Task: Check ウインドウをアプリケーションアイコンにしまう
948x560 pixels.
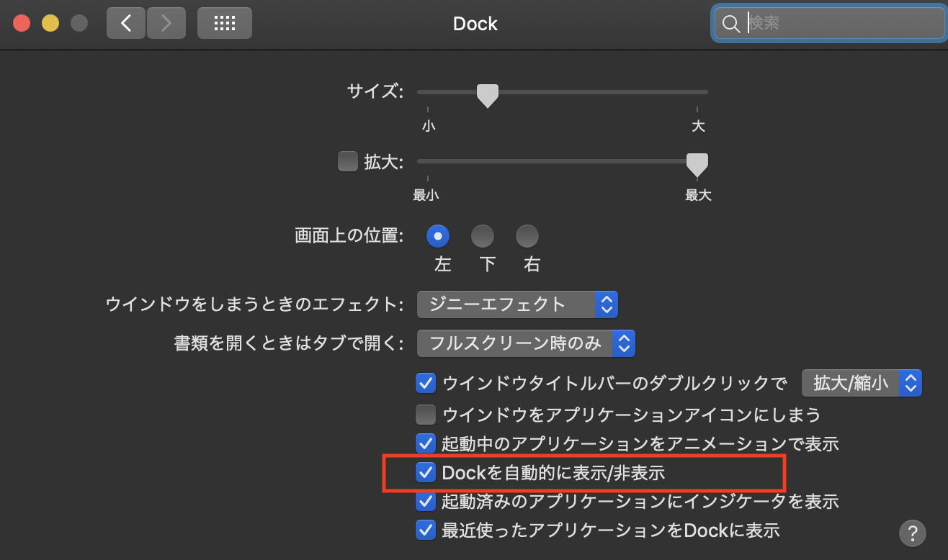Action: [426, 415]
